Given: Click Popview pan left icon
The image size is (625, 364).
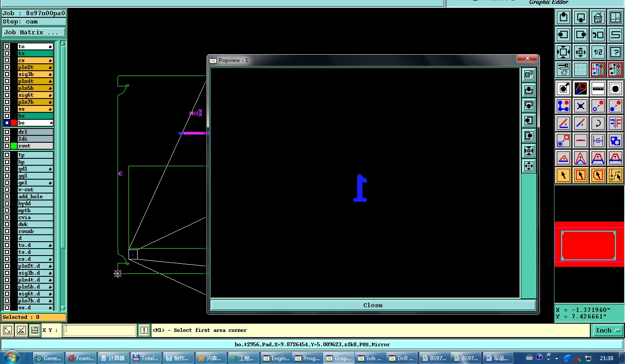Looking at the screenshot, I should pos(529,121).
